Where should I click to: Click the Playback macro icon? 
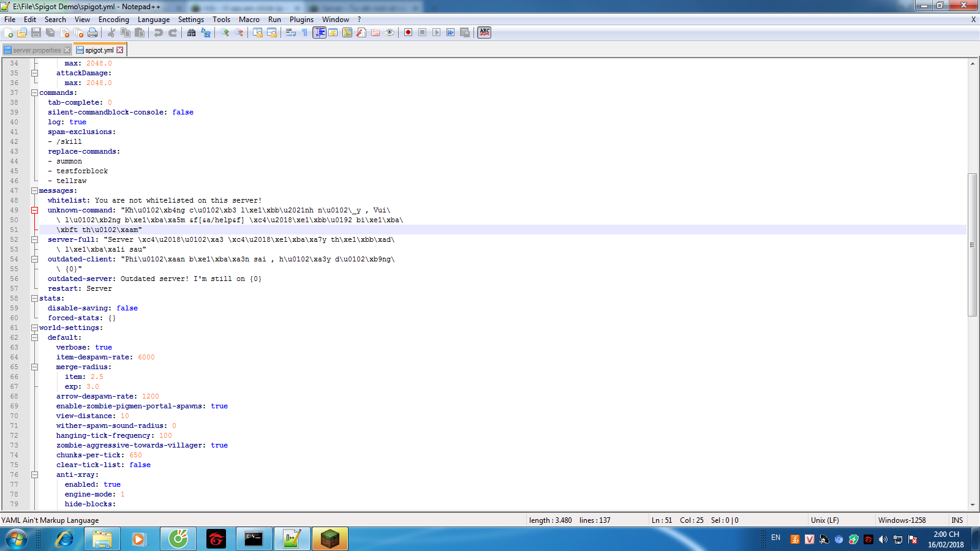point(436,32)
